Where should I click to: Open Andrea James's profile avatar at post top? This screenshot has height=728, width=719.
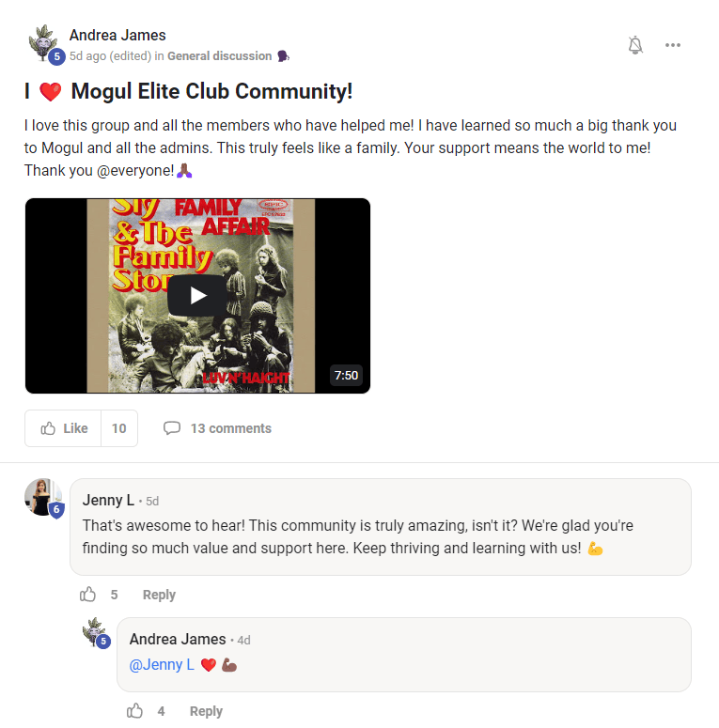pyautogui.click(x=43, y=43)
